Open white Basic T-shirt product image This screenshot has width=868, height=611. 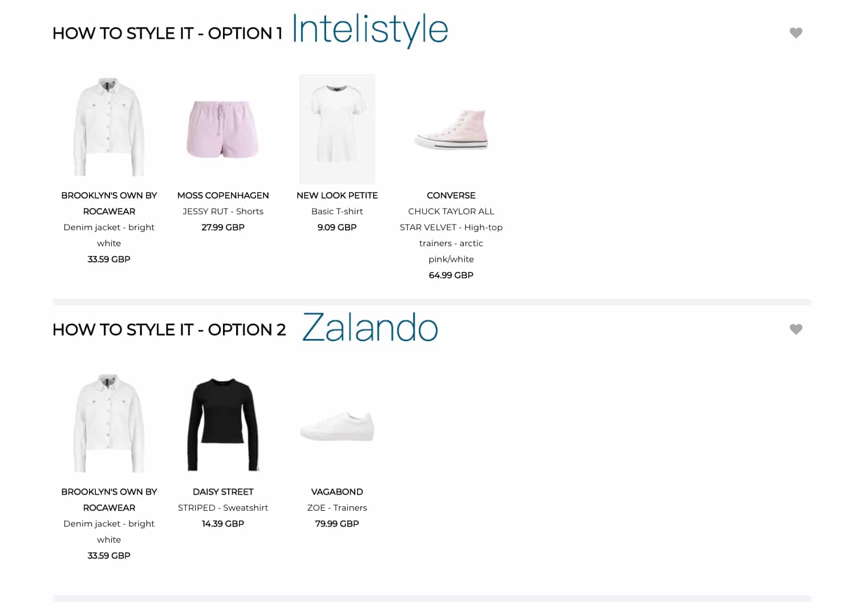click(337, 129)
